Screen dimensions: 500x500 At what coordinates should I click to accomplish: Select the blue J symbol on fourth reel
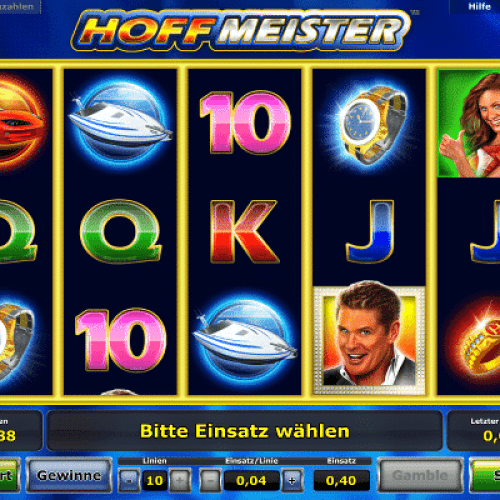click(x=370, y=231)
